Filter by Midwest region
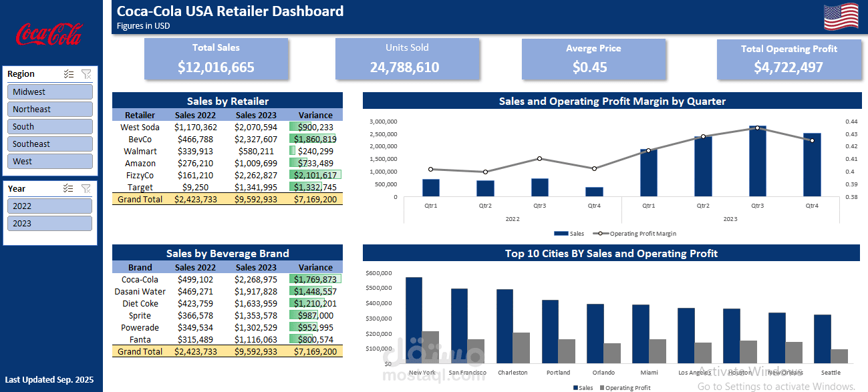 (50, 91)
